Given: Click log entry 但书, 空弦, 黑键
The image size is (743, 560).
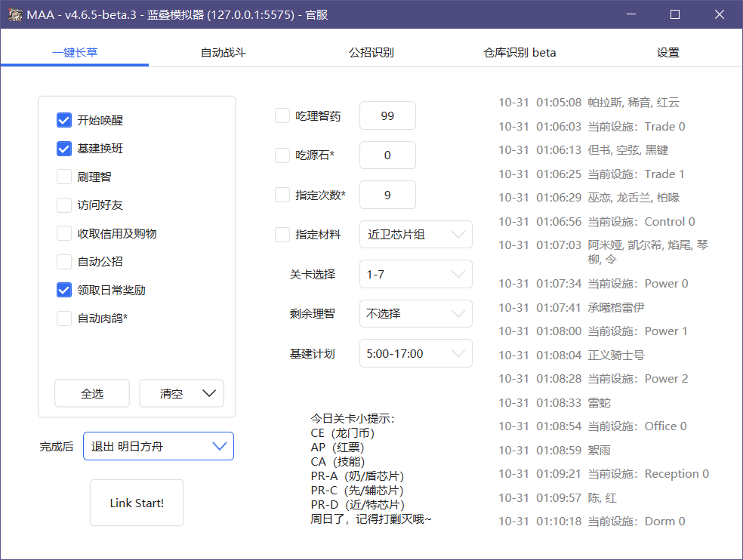Looking at the screenshot, I should point(628,149).
